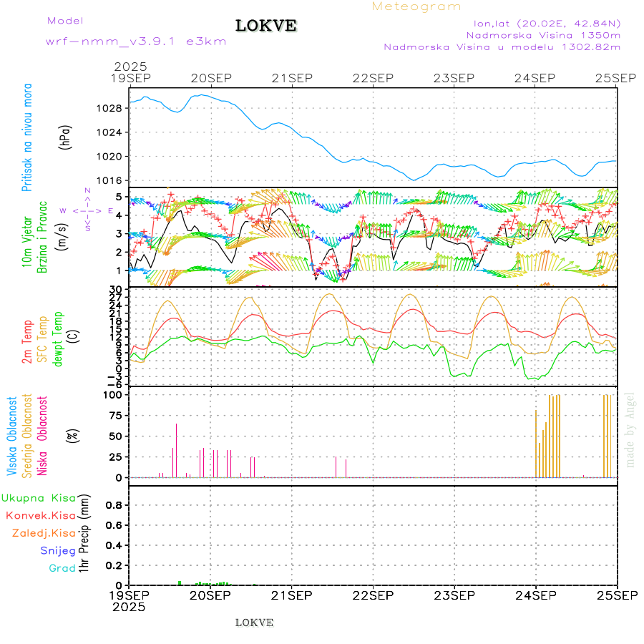Screen dimensions: 644x644
Task: Click the Pritisak na nivou mora axis label
Action: 27,140
